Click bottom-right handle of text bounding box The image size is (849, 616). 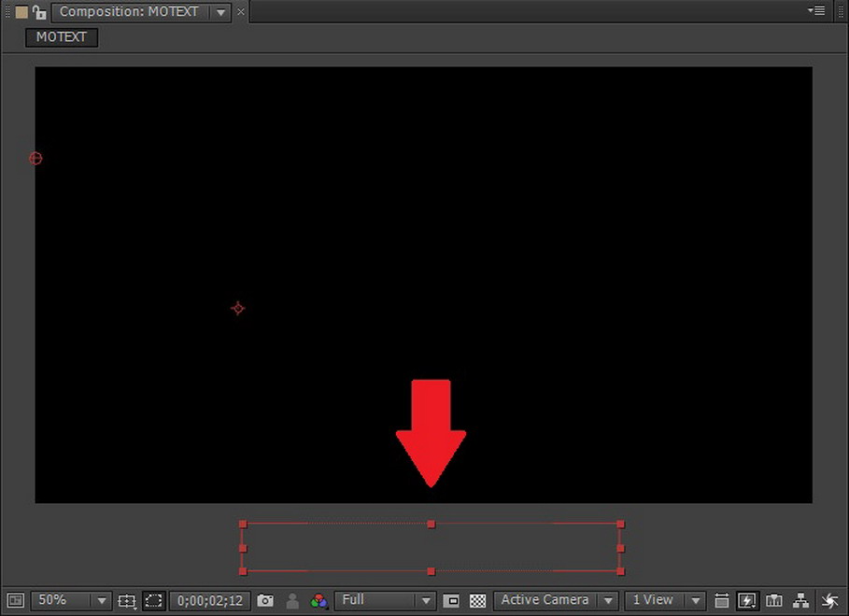620,571
